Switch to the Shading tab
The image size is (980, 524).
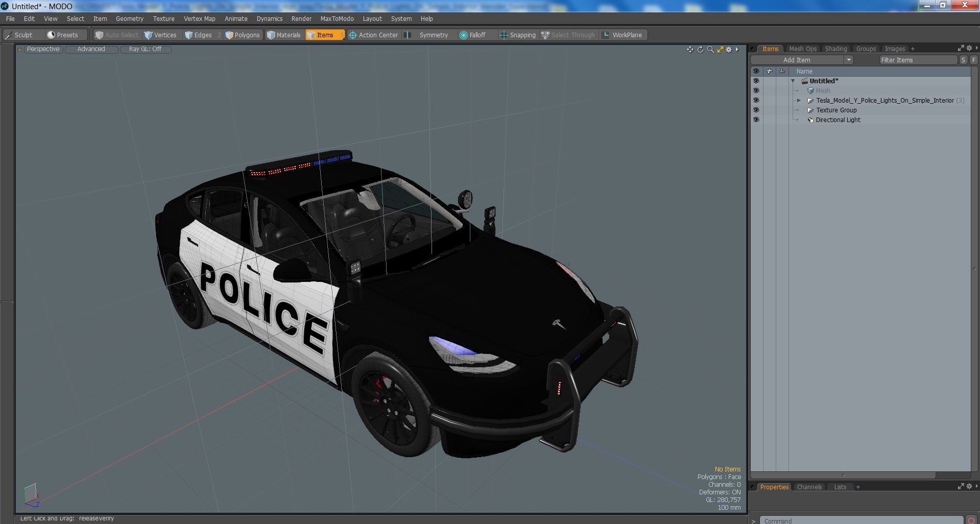click(x=836, y=49)
